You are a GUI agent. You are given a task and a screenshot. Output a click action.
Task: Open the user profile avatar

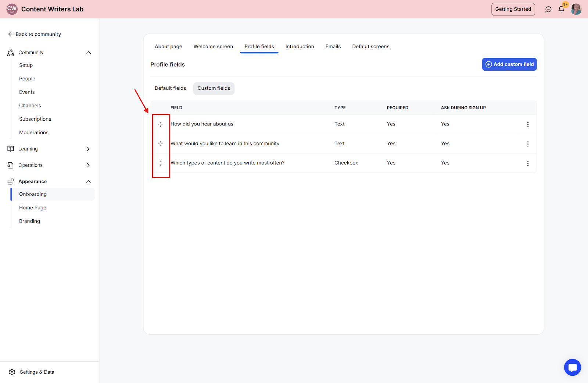tap(576, 9)
